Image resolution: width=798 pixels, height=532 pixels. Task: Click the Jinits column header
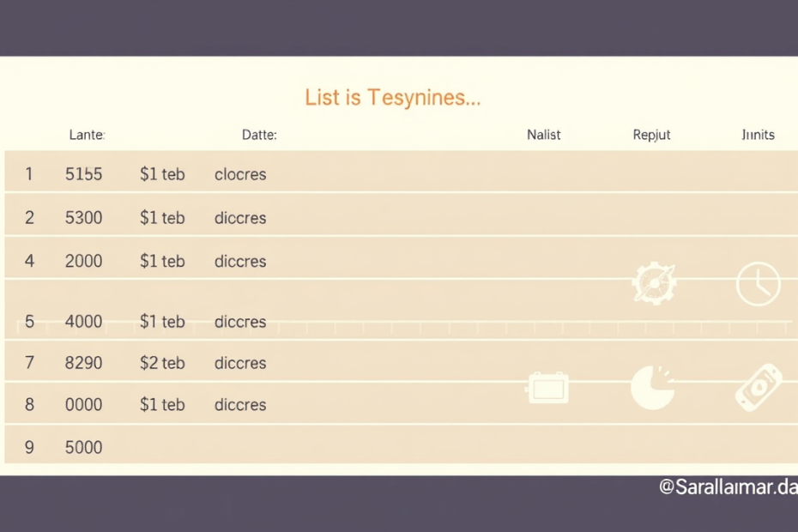pos(758,135)
